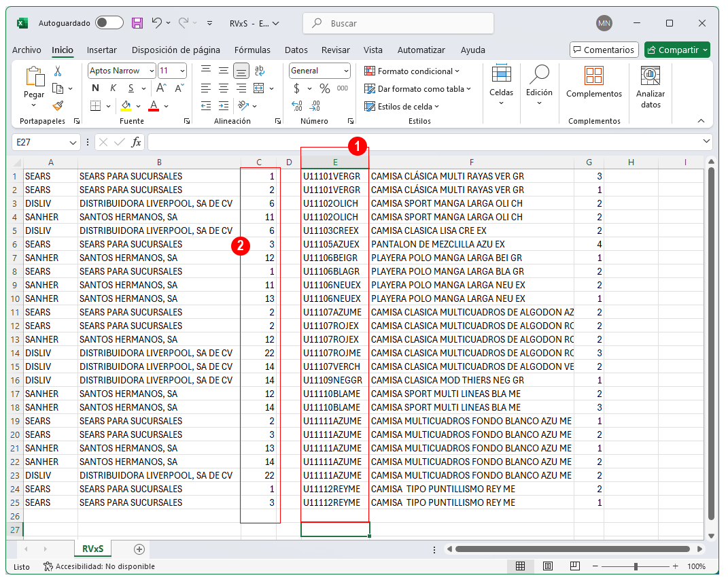Click the cell borders icon
The height and width of the screenshot is (584, 728).
click(95, 106)
